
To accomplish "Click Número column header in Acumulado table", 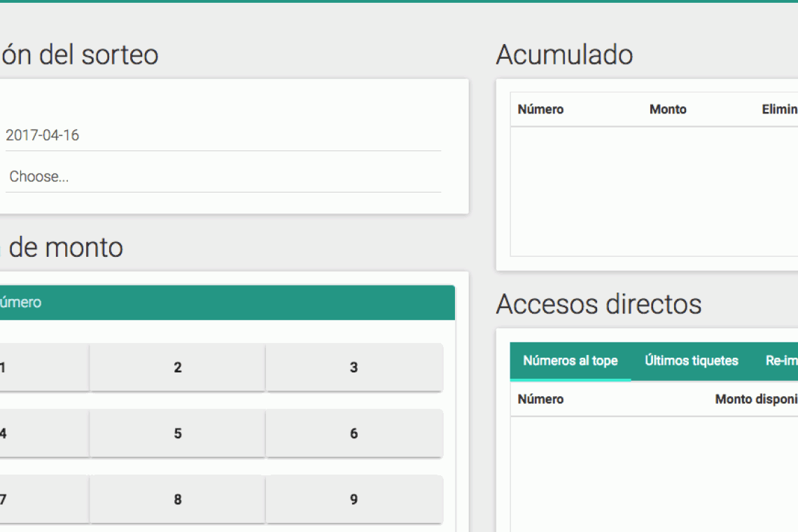I will pos(540,109).
